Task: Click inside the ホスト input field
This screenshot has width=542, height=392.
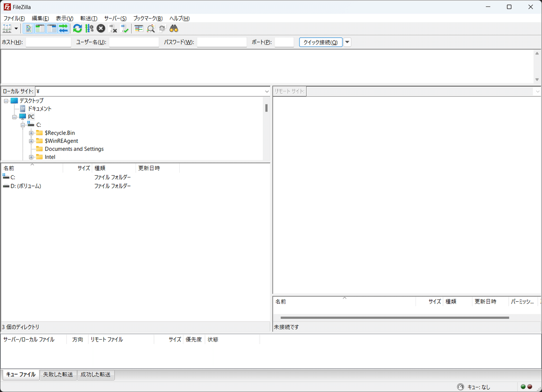Action: pyautogui.click(x=47, y=42)
